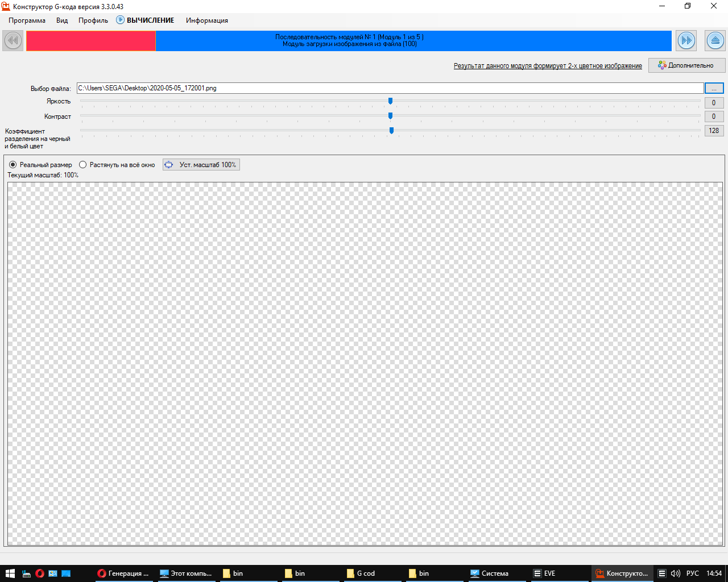Open the Windows Start menu
Screen dimensions: 728x582
point(10,573)
